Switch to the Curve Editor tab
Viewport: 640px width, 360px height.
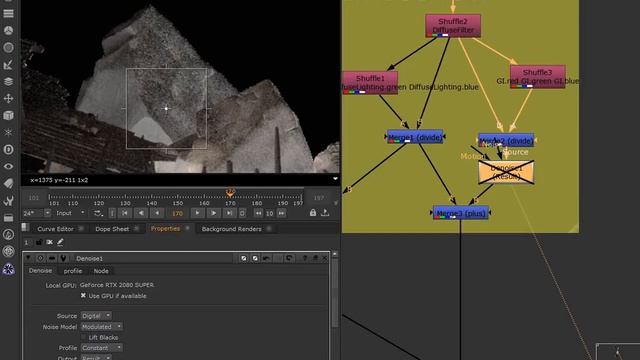[56, 229]
